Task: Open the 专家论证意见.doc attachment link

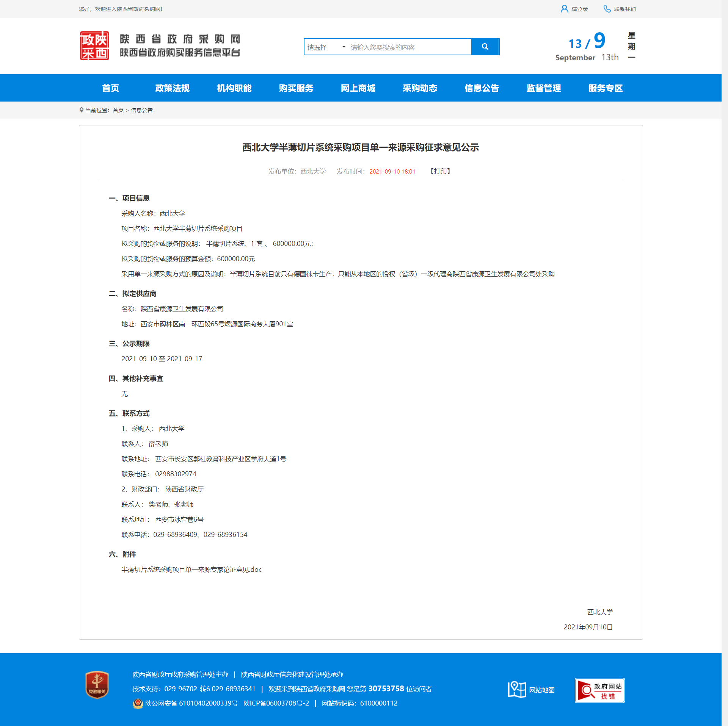Action: tap(191, 570)
